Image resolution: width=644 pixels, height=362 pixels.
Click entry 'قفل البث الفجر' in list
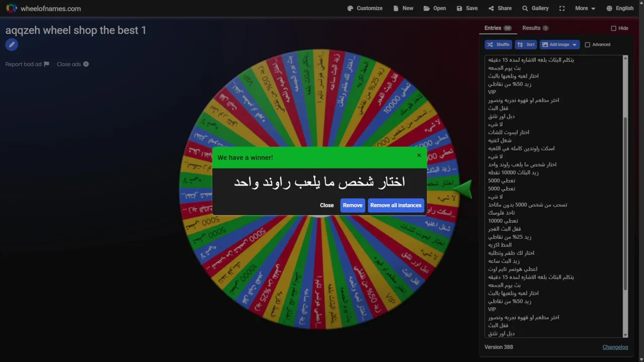pyautogui.click(x=505, y=229)
